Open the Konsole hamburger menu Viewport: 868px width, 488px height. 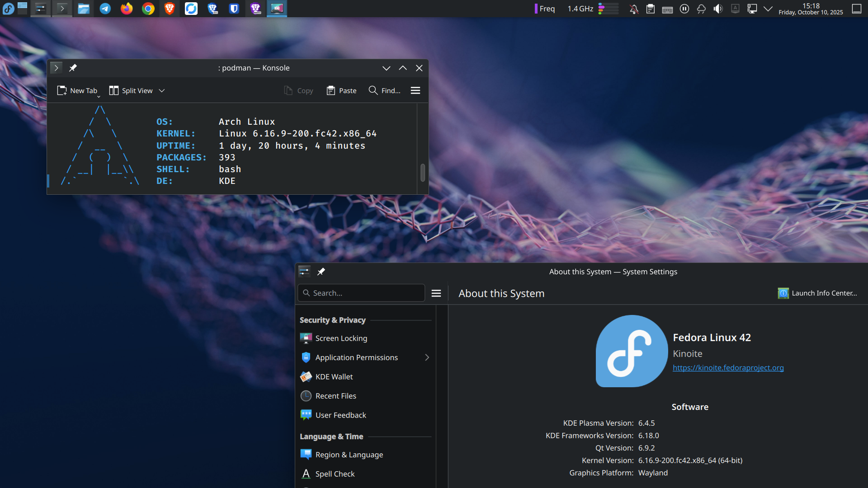pos(415,91)
